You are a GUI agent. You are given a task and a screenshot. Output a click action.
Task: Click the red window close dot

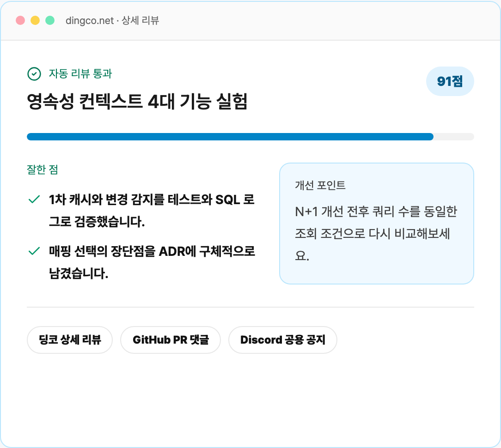click(x=20, y=20)
